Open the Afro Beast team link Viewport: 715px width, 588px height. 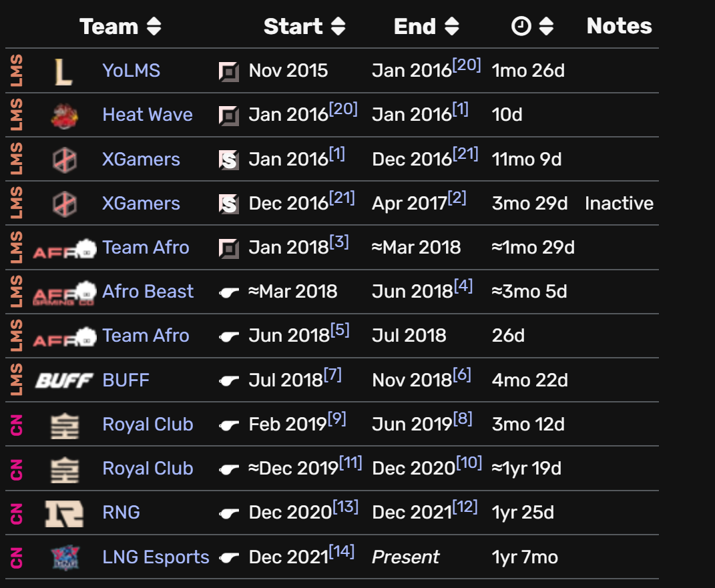click(x=148, y=291)
